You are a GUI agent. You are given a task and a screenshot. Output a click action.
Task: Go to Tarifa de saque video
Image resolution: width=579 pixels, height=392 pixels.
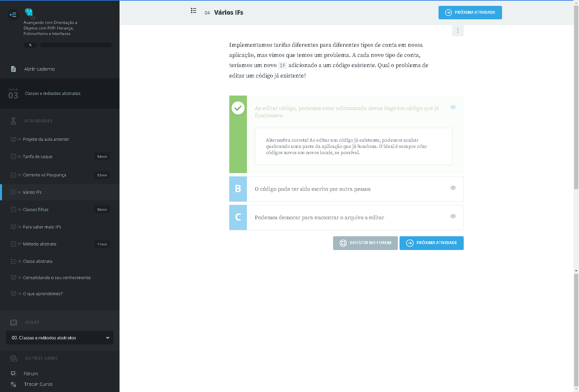pos(38,156)
